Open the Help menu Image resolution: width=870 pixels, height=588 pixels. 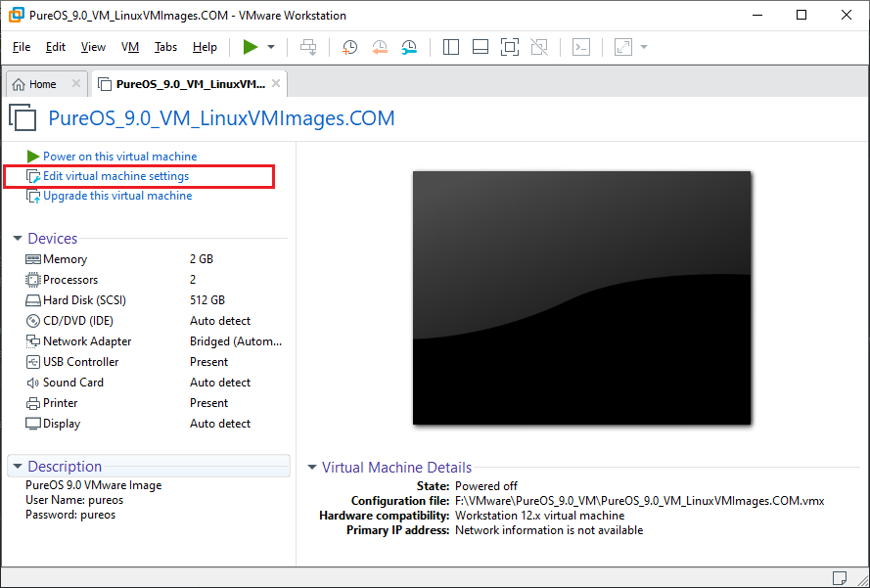pos(205,47)
